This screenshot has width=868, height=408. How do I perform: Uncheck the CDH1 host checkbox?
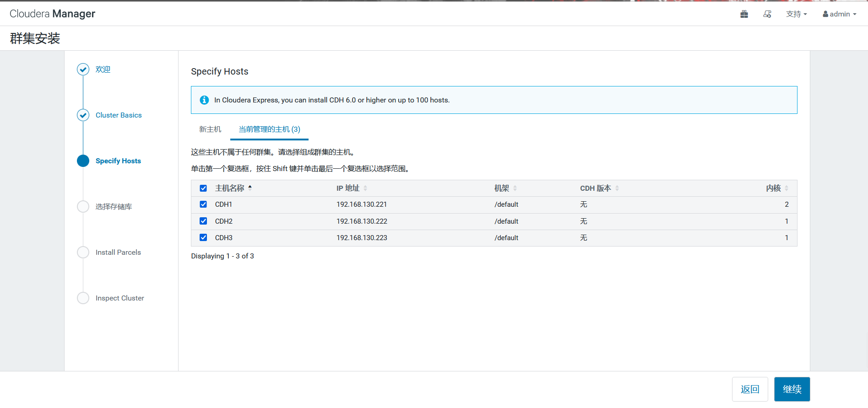pos(203,204)
